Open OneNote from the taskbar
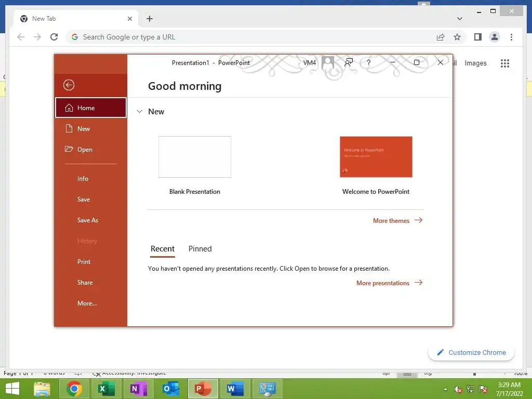The image size is (532, 399). (x=138, y=389)
